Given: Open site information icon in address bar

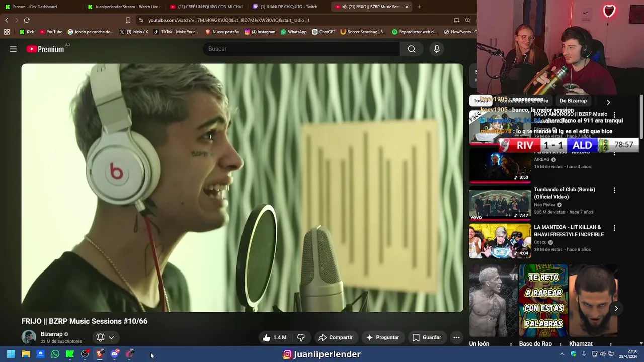Looking at the screenshot, I should [141, 20].
